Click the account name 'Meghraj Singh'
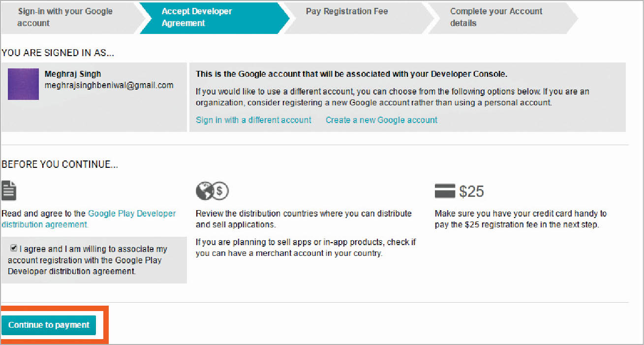The height and width of the screenshot is (345, 644). coord(73,74)
